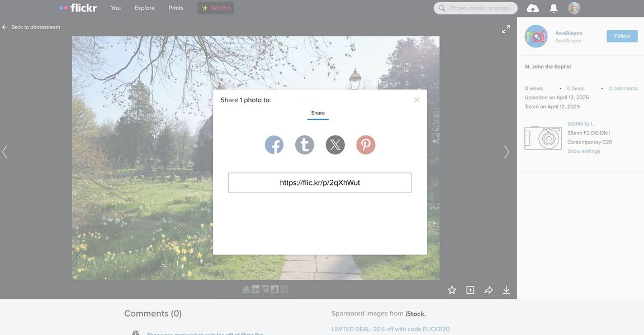Share photo to Facebook
This screenshot has width=644, height=335.
coord(274,145)
